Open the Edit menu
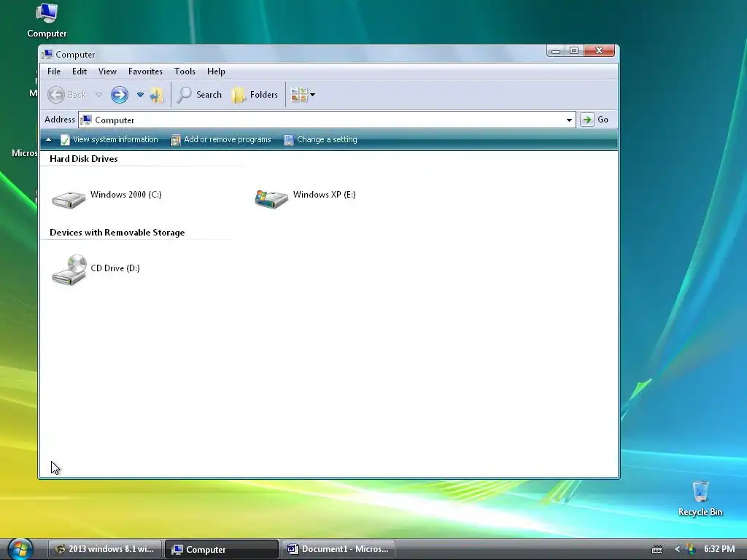Image resolution: width=747 pixels, height=560 pixels. 80,71
